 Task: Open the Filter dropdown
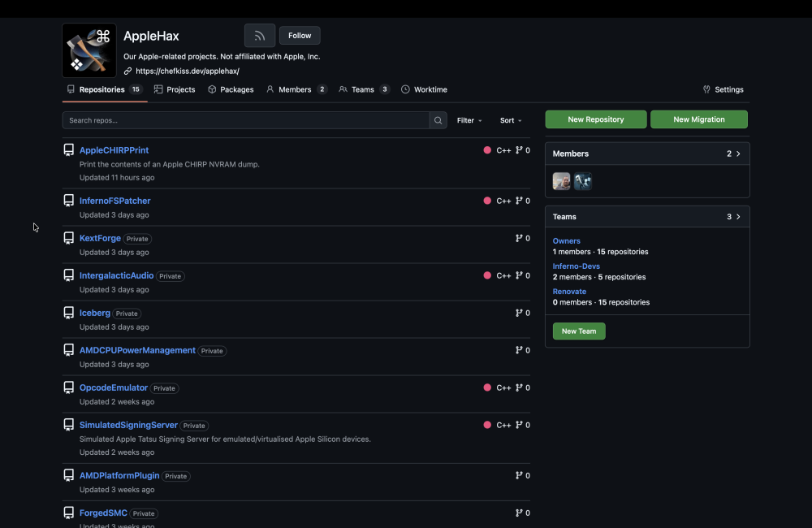pyautogui.click(x=469, y=120)
